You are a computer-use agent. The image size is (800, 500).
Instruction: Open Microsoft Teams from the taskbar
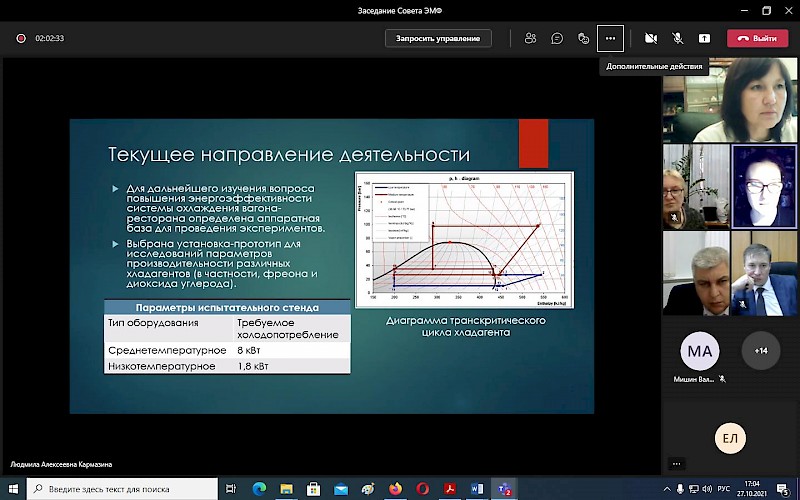(504, 489)
